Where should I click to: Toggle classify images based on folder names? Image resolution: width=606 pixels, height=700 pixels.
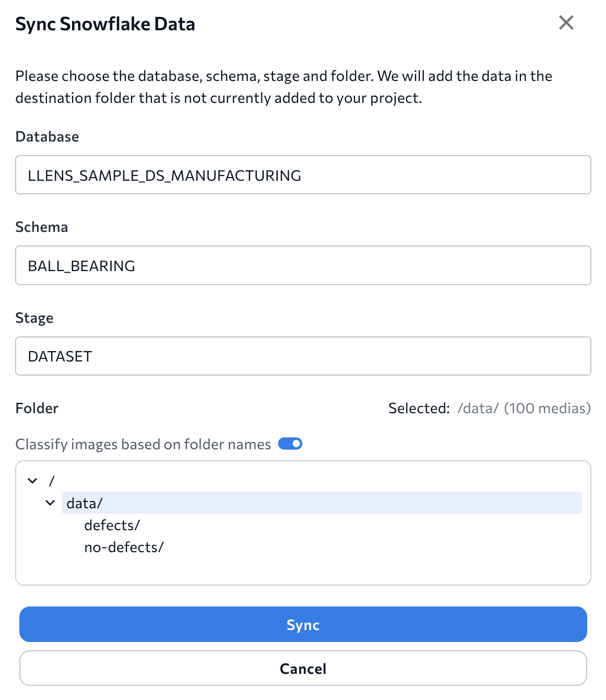[290, 444]
